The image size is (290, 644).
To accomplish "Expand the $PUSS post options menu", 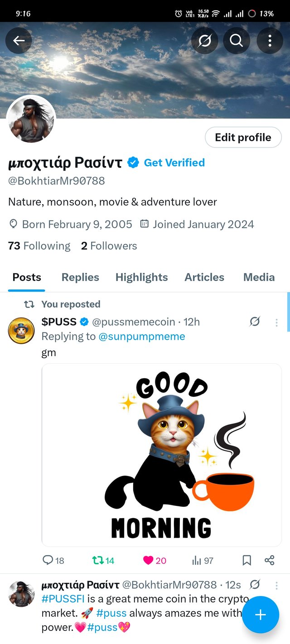I will click(276, 322).
